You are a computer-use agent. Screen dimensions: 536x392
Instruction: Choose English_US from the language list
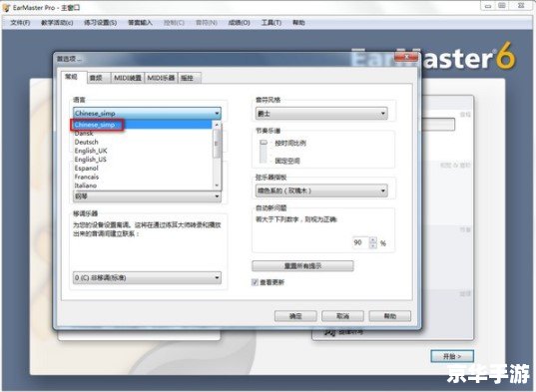click(x=143, y=160)
